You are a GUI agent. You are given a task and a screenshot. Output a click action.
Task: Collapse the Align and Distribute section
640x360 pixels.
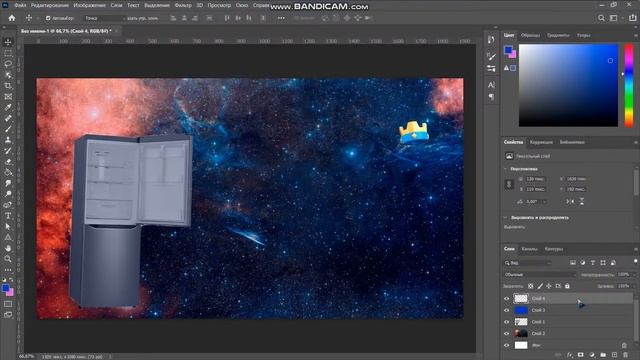[x=506, y=218]
